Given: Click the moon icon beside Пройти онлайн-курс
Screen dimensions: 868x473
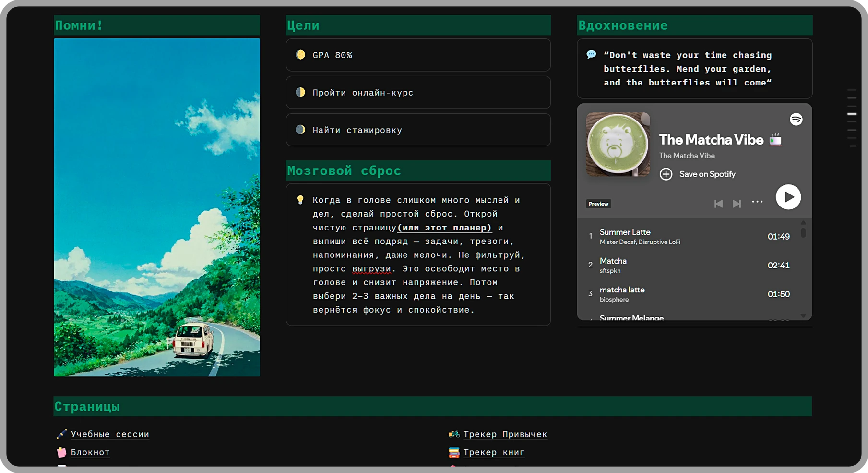Looking at the screenshot, I should pyautogui.click(x=300, y=92).
